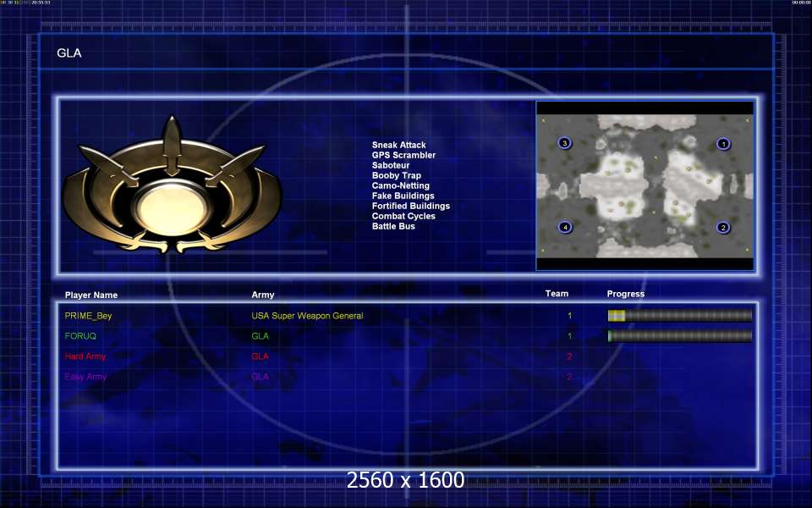Click 'USA Super Weapon General' army entry
Image resolution: width=812 pixels, height=508 pixels.
pos(307,316)
